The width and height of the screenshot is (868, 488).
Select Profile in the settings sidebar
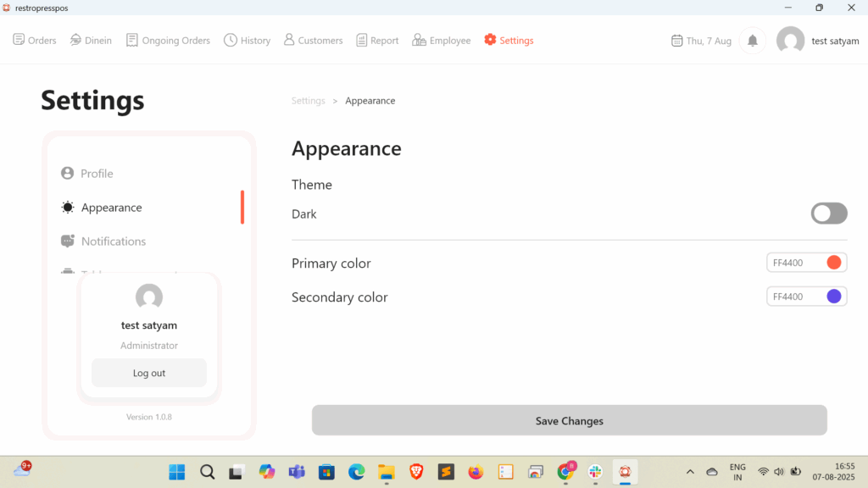click(x=97, y=174)
